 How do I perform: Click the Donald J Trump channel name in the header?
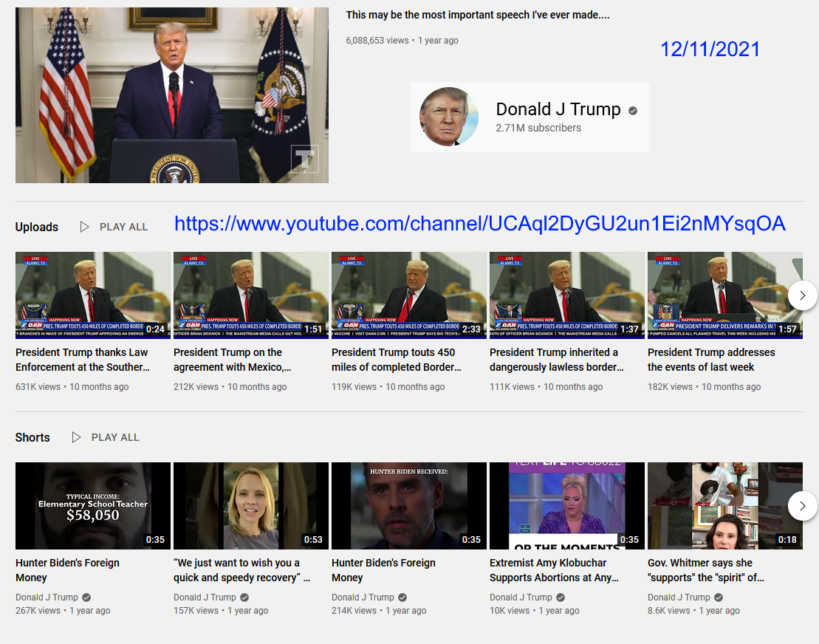(558, 109)
